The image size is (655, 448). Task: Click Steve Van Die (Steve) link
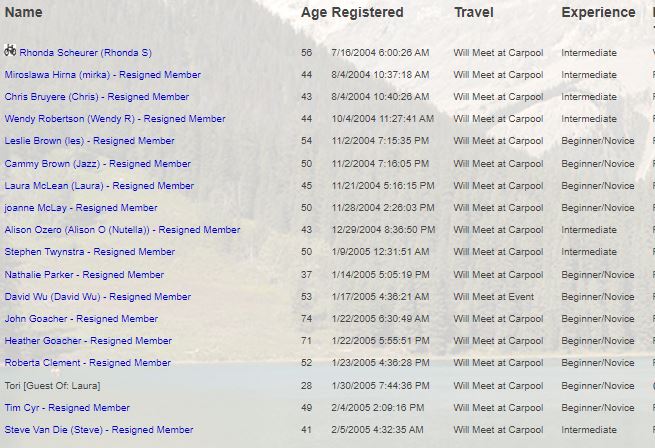[x=99, y=430]
